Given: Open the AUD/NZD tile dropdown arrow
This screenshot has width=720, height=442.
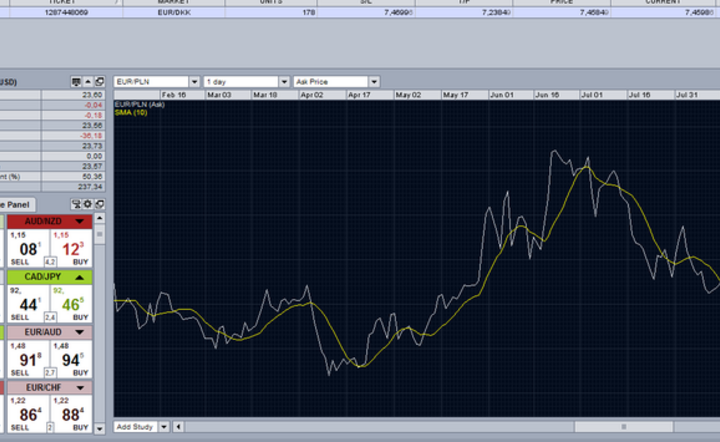Looking at the screenshot, I should point(79,221).
